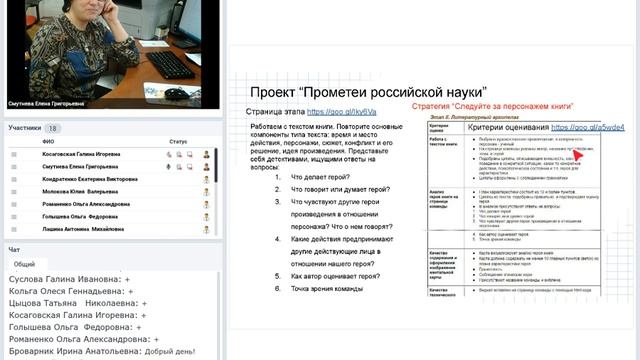Screen dimensions: 640x360
Task: Tick the checkbox beside Молокова Юлия Валерьевна
Action: [x=14, y=192]
